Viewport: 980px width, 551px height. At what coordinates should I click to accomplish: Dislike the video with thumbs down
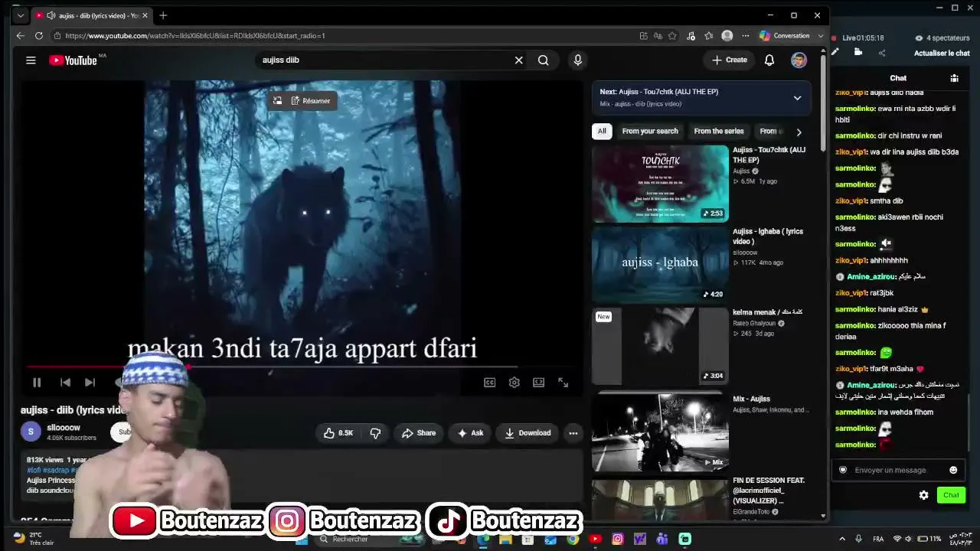pos(375,433)
